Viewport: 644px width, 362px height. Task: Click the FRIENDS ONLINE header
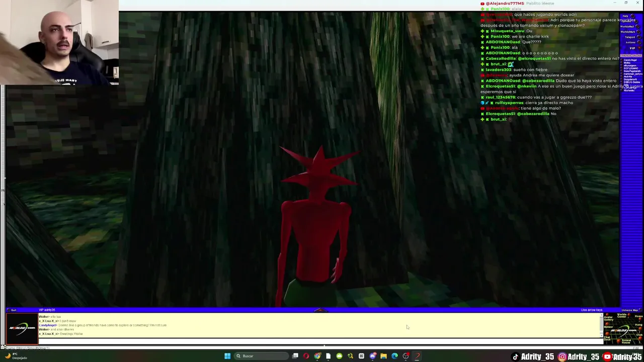[x=631, y=55]
